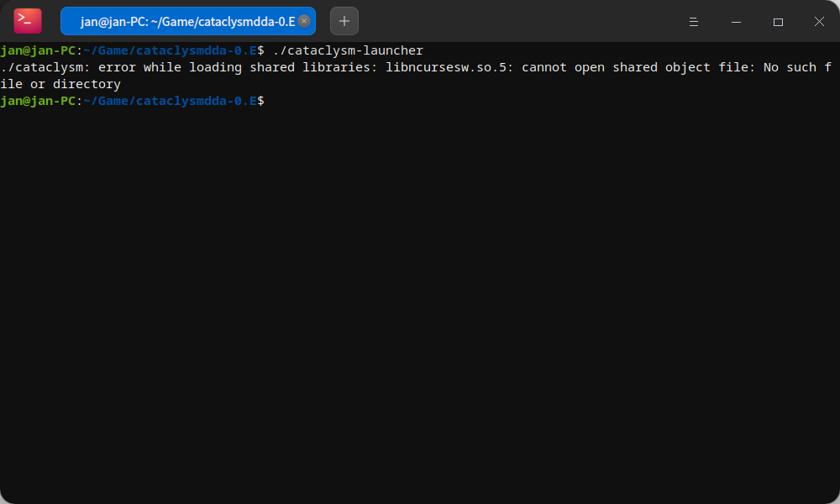Image resolution: width=840 pixels, height=504 pixels.
Task: Open the terminal hamburger menu
Action: point(694,22)
